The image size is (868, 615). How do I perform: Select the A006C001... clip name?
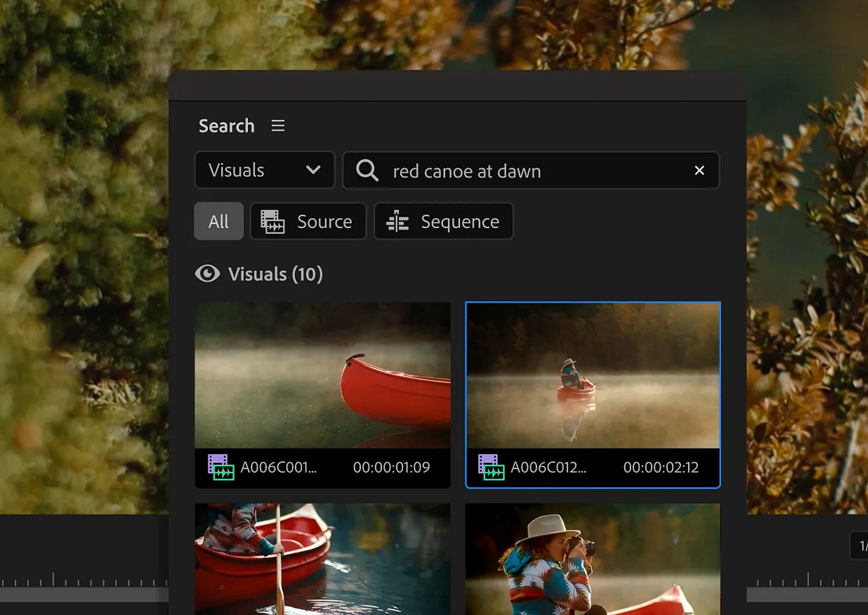[278, 468]
